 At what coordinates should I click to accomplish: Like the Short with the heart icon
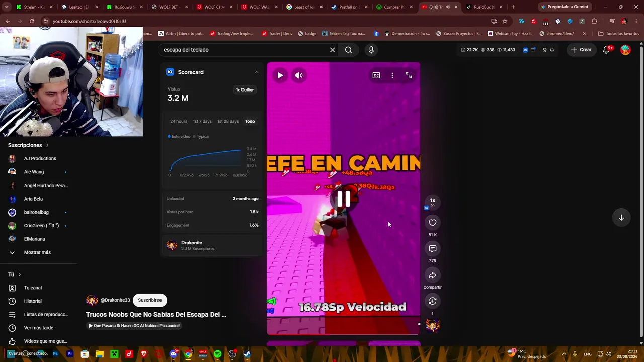click(433, 223)
